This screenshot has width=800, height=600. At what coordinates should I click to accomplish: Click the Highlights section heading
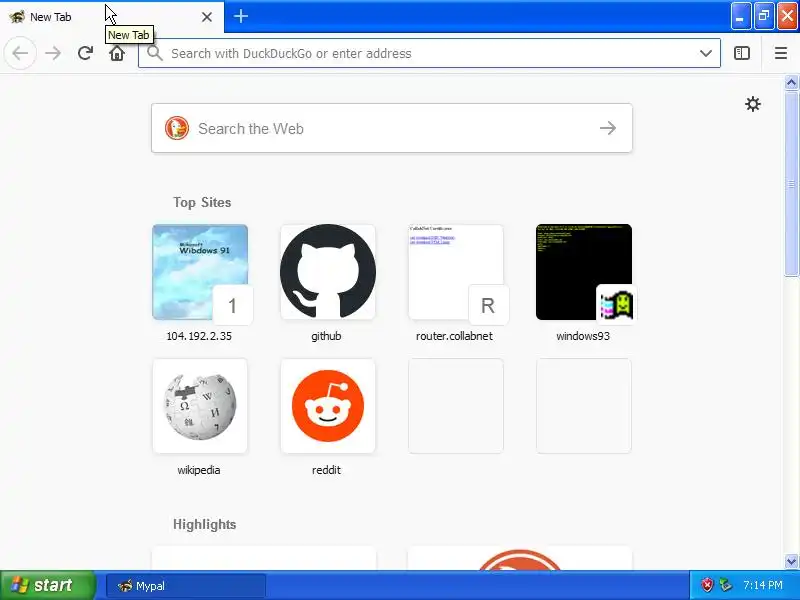205,524
